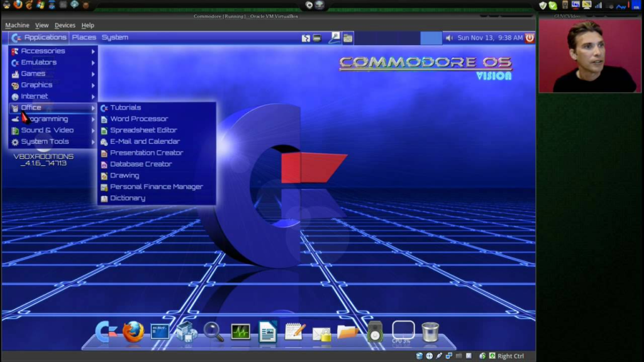This screenshot has height=362, width=644.
Task: Click the dark screen icon in top panel
Action: 317,38
